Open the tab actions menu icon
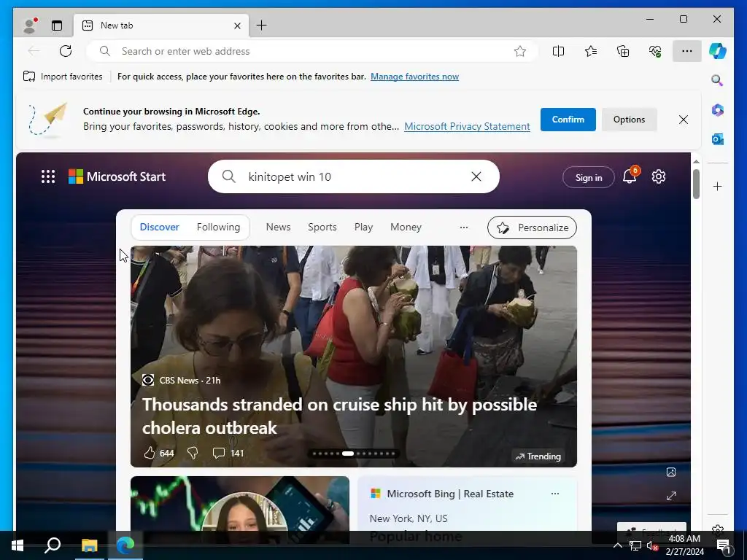The image size is (747, 560). pos(57,26)
